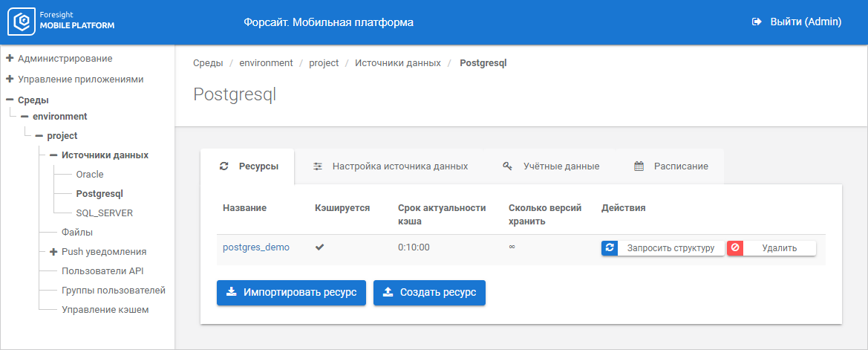Click the blue refresh icon on Запросить структуру
The width and height of the screenshot is (868, 350).
click(610, 248)
